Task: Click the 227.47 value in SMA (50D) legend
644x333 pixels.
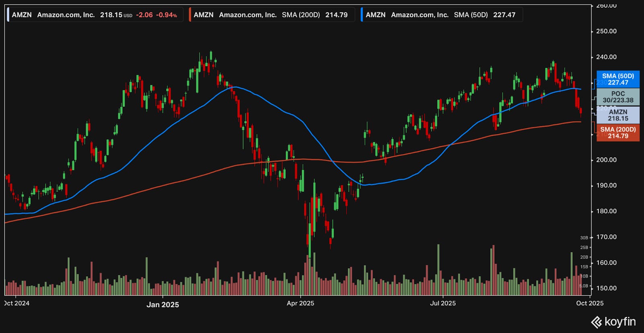Action: tap(504, 15)
